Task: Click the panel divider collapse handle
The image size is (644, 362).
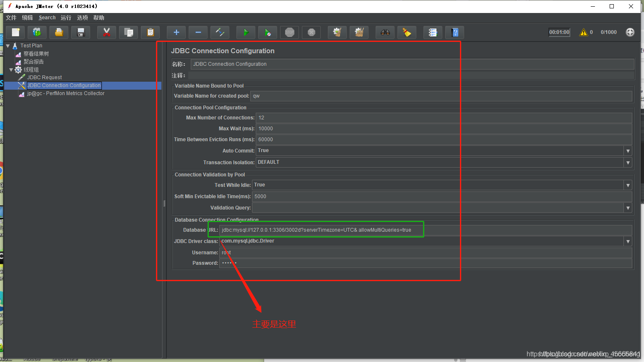Action: point(164,204)
